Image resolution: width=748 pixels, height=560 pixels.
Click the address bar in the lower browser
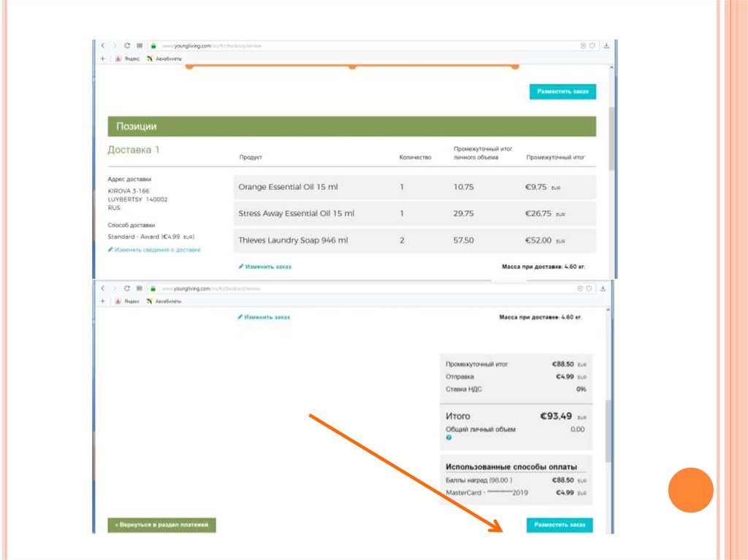tap(362, 288)
